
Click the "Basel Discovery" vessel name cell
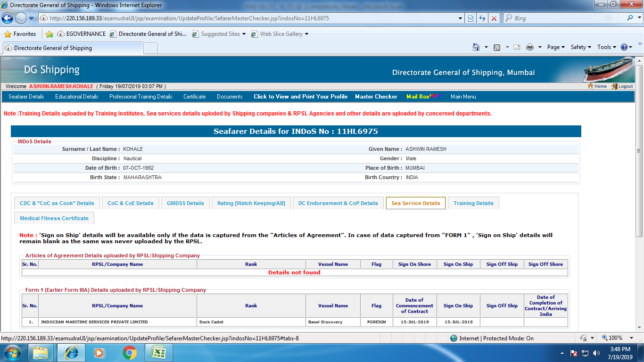[333, 322]
